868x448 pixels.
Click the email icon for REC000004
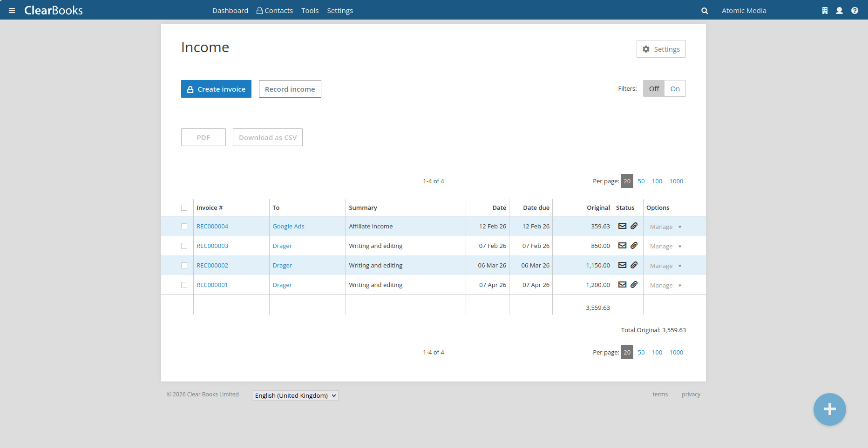622,226
